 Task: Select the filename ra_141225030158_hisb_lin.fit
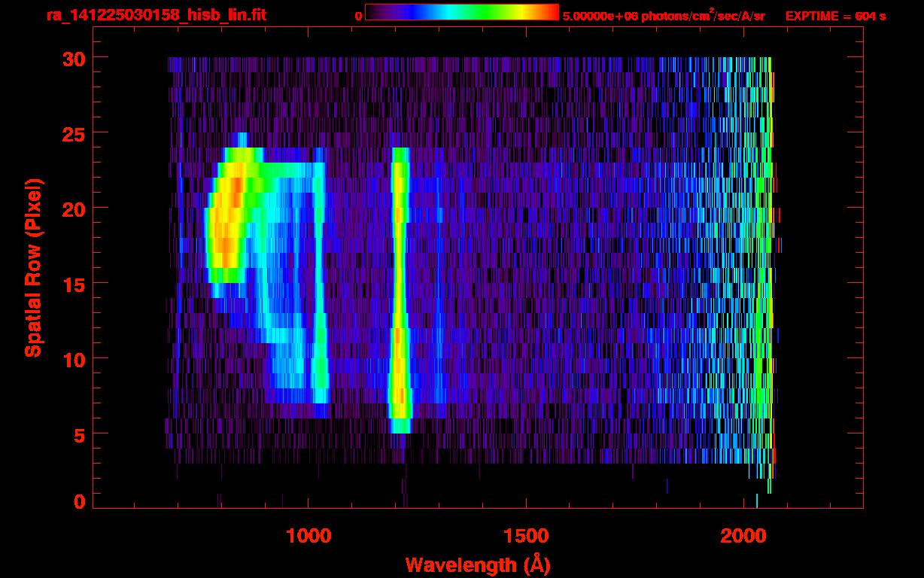tap(156, 15)
